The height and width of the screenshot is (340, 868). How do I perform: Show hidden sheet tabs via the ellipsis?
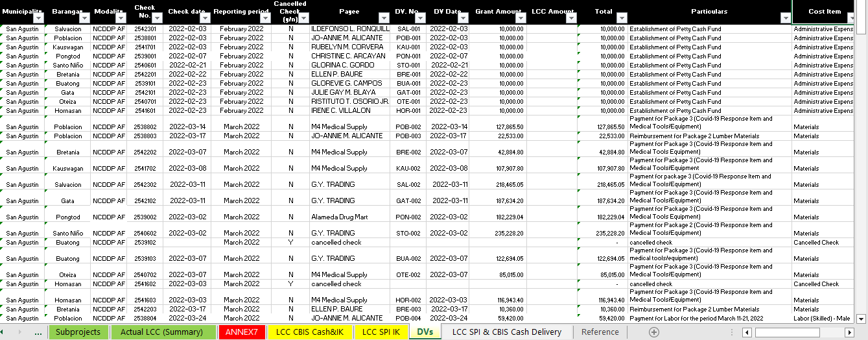pyautogui.click(x=38, y=332)
